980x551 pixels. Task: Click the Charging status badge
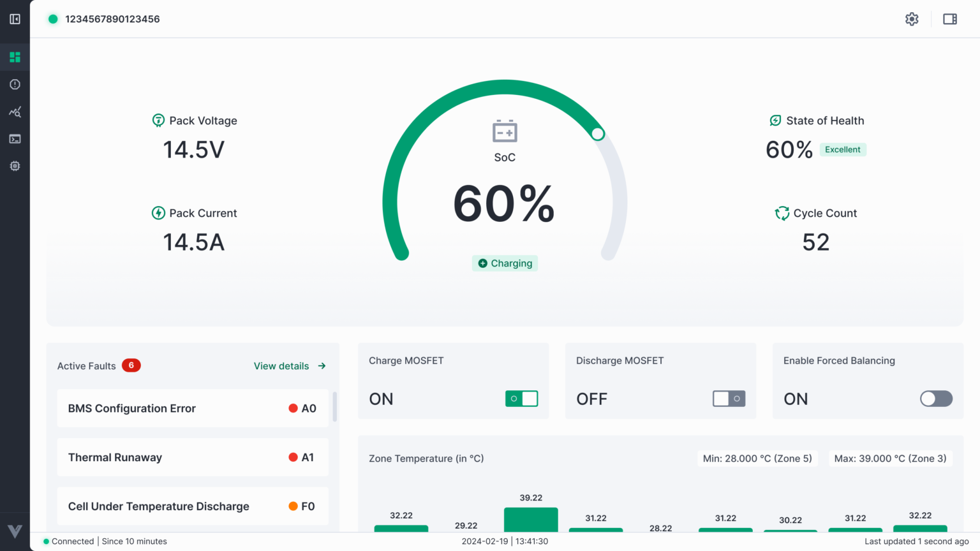point(505,263)
